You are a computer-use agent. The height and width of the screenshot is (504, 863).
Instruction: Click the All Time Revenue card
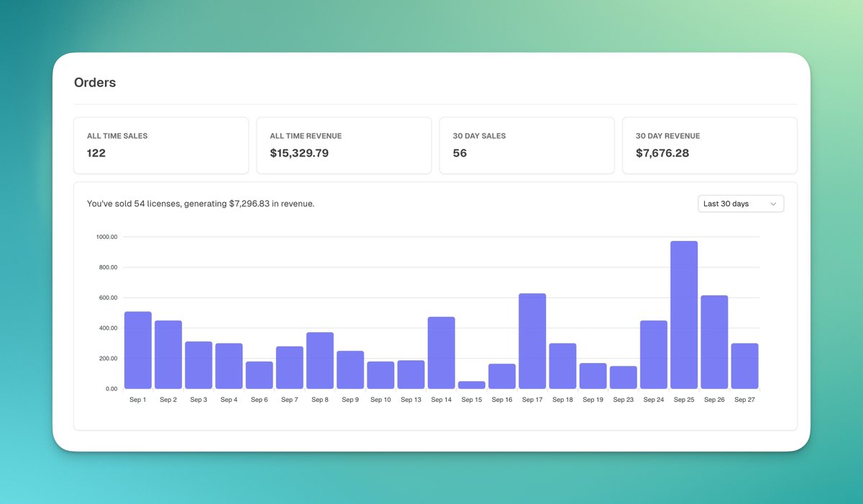point(344,145)
